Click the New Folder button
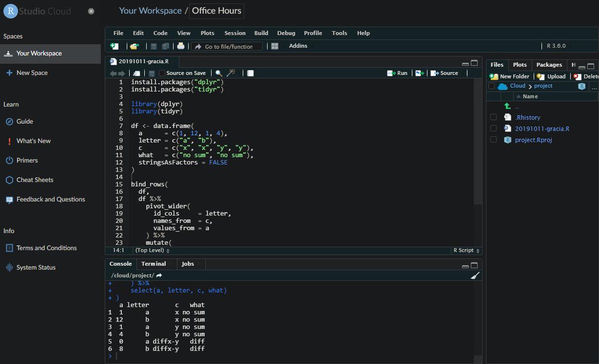The image size is (599, 364). 510,76
